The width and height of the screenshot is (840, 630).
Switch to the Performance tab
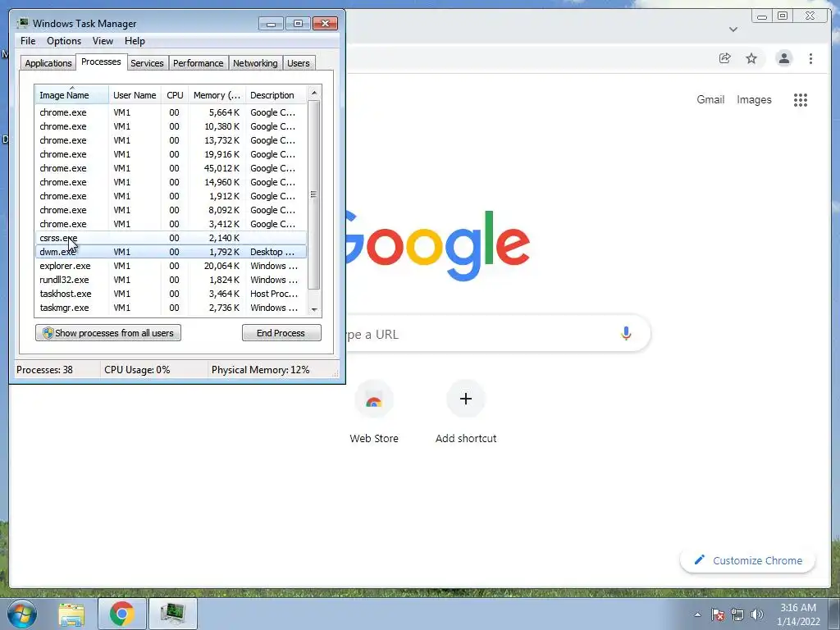click(x=199, y=63)
